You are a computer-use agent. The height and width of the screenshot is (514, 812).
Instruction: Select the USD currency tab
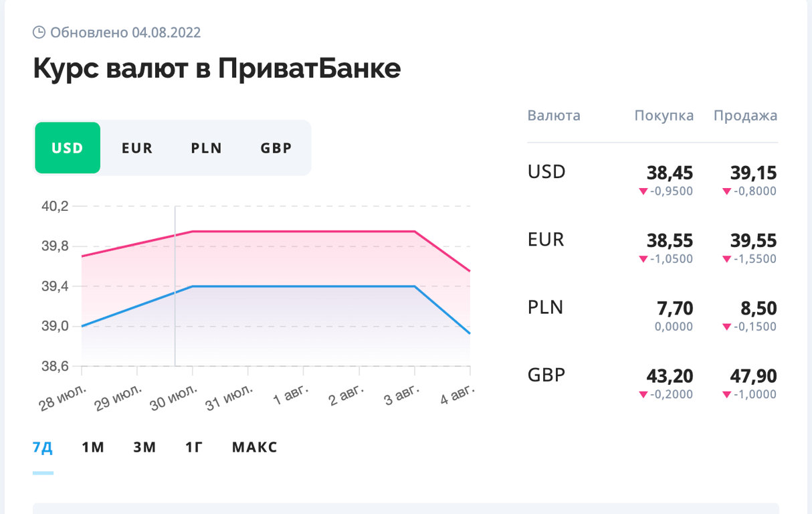point(68,148)
